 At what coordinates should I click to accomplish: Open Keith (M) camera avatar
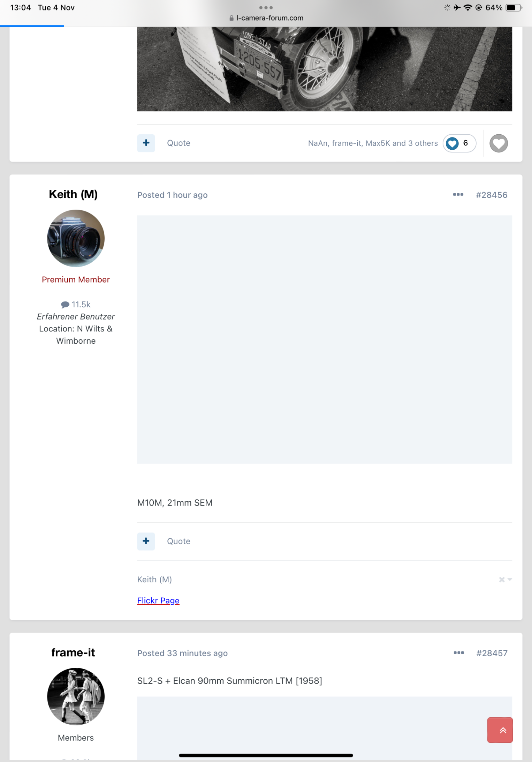tap(76, 238)
